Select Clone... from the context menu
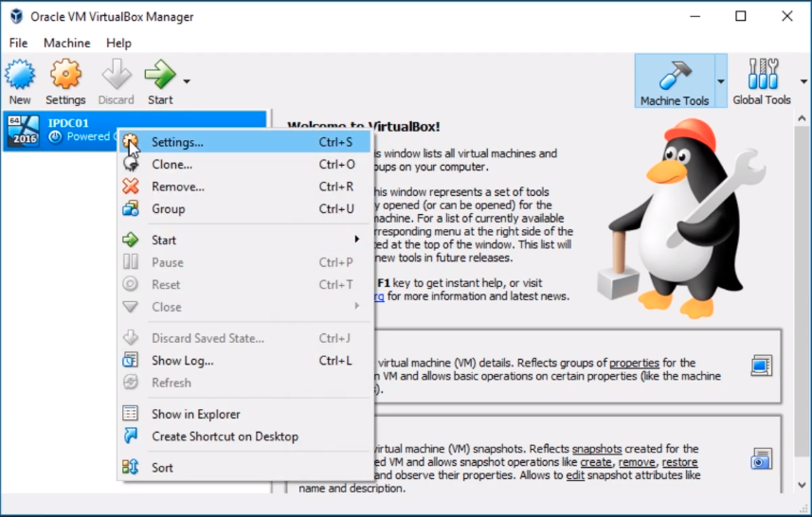812x517 pixels. click(171, 165)
